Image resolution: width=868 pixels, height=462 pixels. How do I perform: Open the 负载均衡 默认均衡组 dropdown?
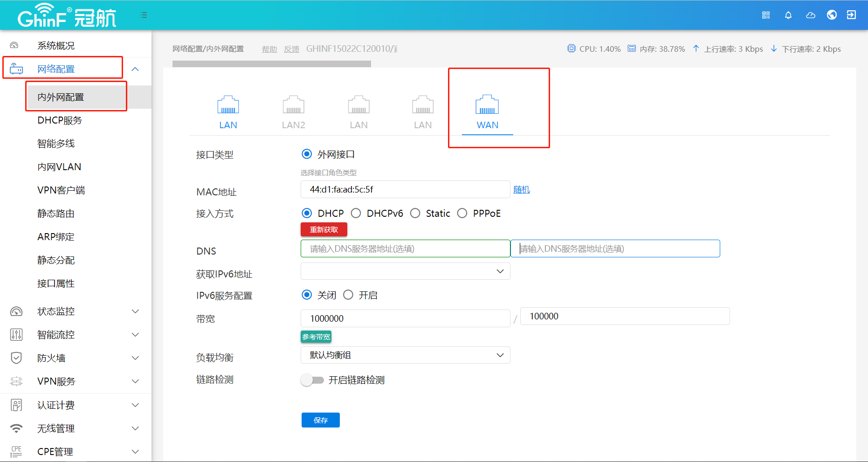coord(405,355)
